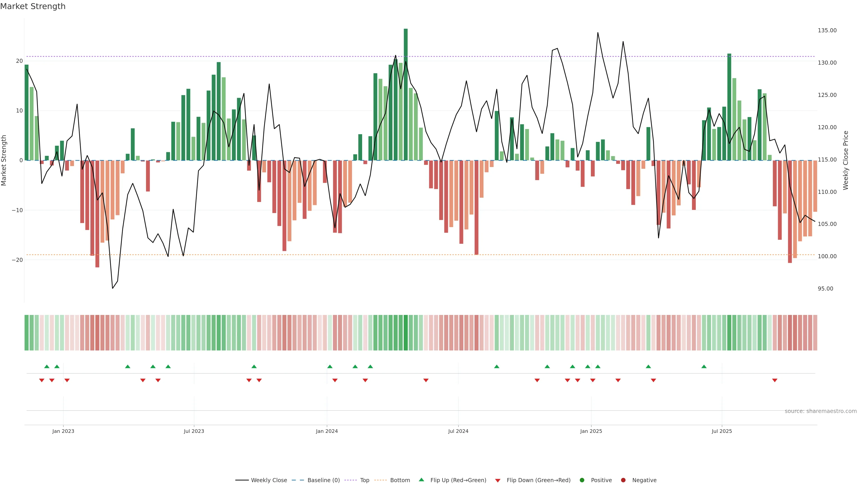
Task: Click the source: sharemaestro.com text
Action: [x=821, y=411]
